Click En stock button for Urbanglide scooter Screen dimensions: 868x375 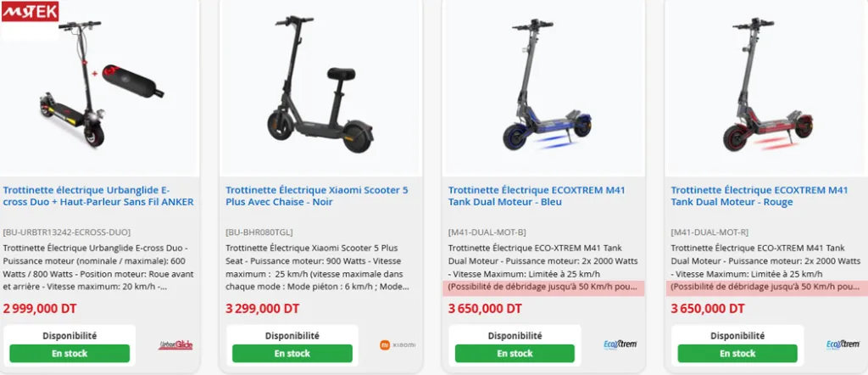(70, 353)
